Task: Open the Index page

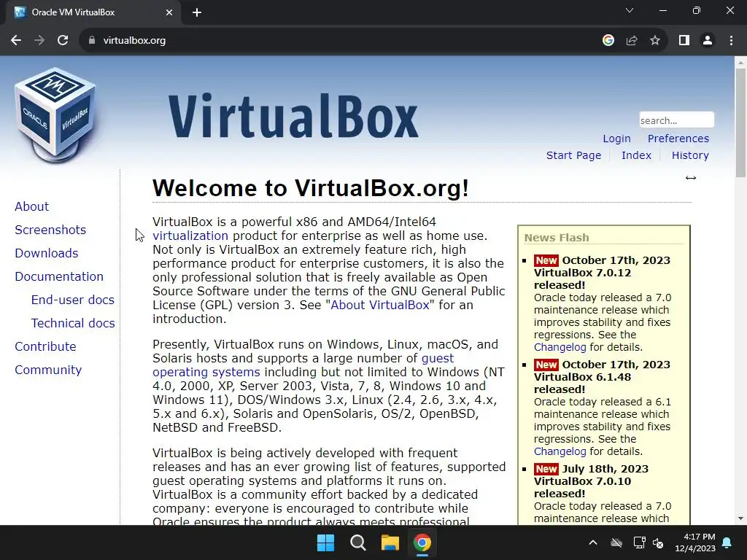Action: pyautogui.click(x=636, y=155)
